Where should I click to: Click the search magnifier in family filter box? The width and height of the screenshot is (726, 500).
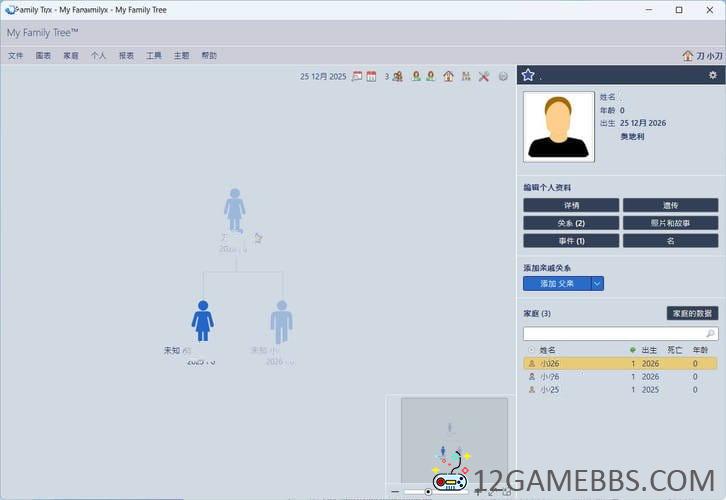click(x=710, y=333)
